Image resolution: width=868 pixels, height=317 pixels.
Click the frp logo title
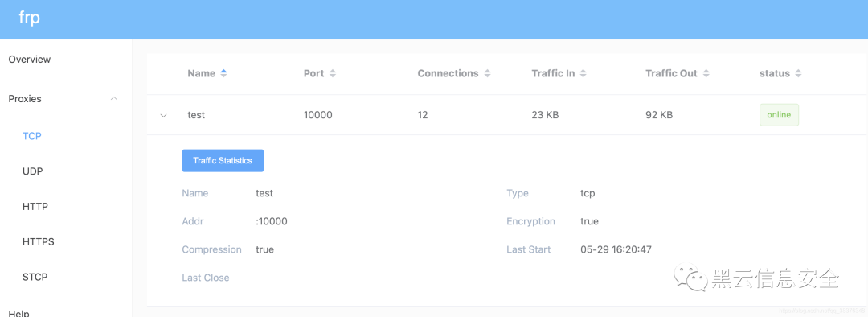pos(30,19)
